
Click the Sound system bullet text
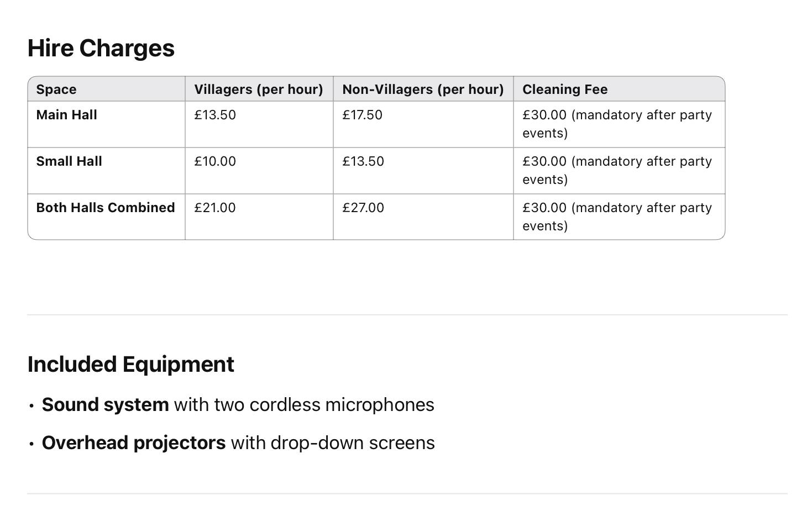(238, 405)
